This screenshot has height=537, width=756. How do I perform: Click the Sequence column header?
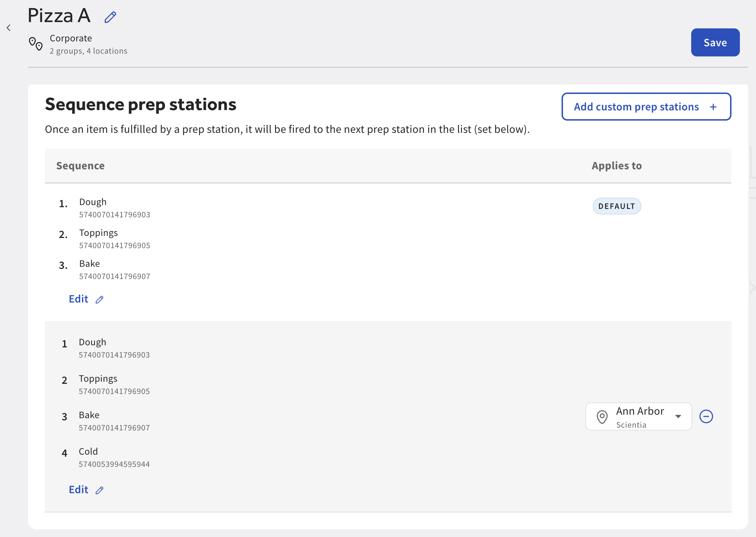[81, 166]
